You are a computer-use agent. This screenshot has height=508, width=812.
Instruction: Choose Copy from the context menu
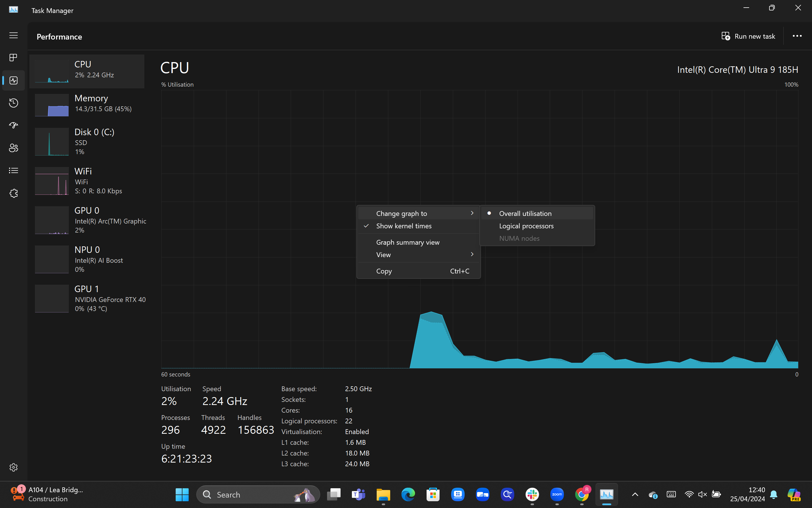pyautogui.click(x=418, y=271)
